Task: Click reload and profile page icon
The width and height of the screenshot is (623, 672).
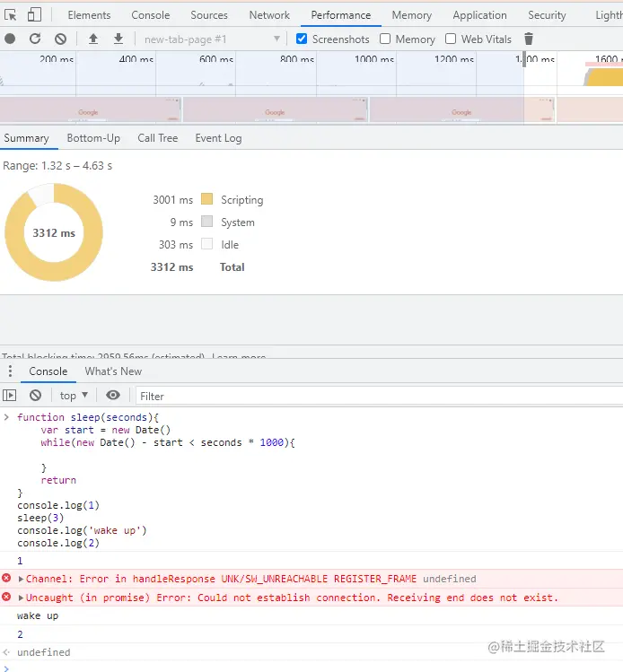Action: click(x=35, y=39)
